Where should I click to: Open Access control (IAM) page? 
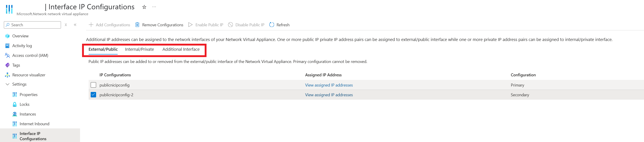tap(30, 55)
